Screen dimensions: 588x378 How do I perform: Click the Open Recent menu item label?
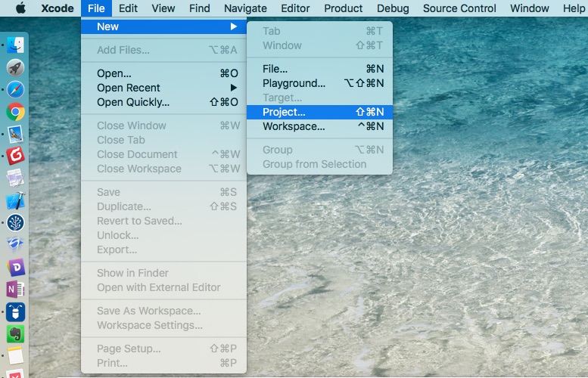pos(128,88)
